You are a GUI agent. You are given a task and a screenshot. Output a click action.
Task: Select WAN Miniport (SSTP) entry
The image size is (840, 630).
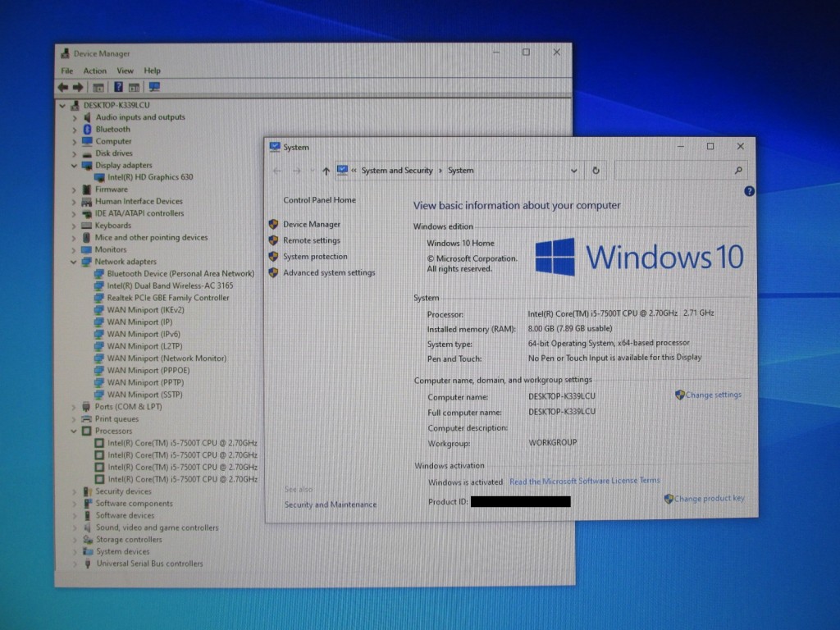[x=144, y=395]
